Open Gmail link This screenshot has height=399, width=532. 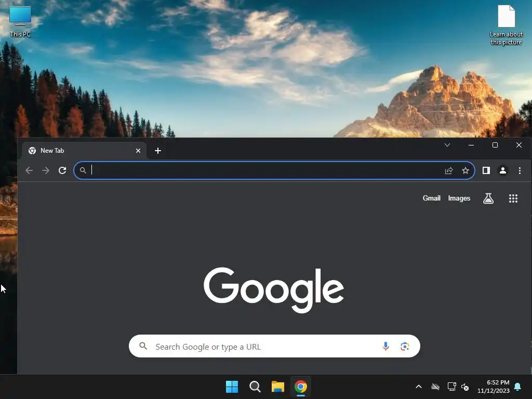point(431,198)
